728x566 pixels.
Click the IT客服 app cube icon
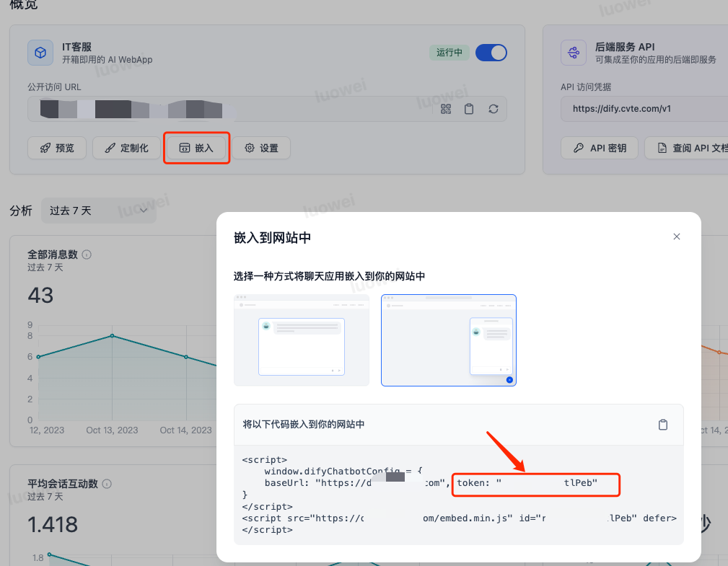[41, 53]
